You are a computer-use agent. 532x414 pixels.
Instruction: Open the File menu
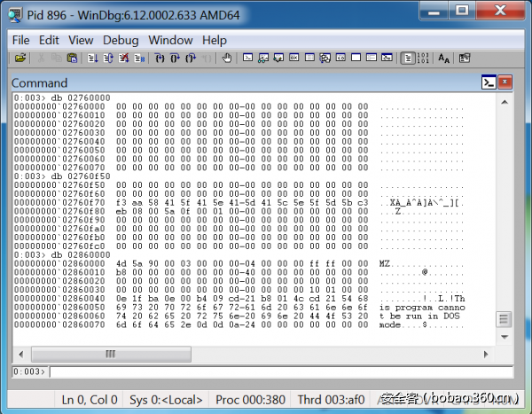21,40
